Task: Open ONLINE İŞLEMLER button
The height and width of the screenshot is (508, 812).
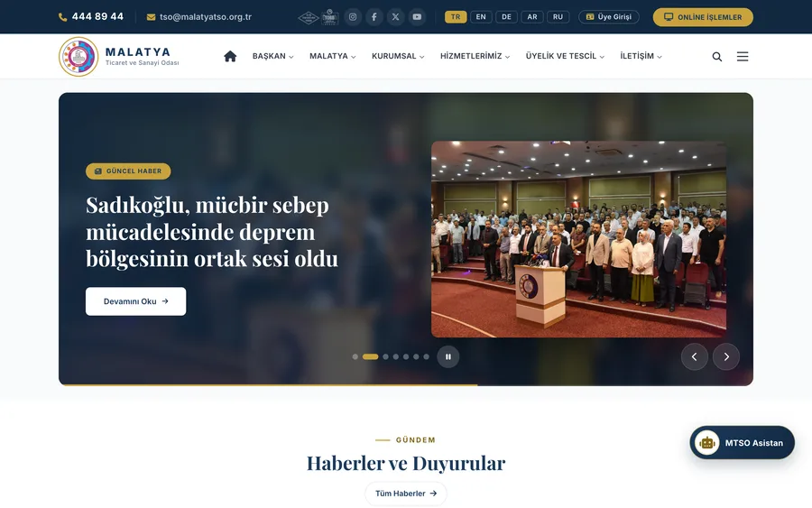Action: [703, 17]
